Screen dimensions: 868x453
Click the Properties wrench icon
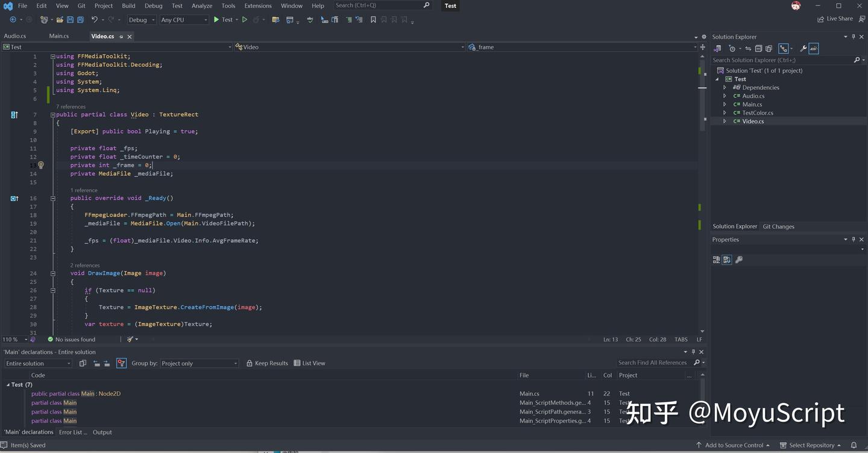[x=739, y=260]
